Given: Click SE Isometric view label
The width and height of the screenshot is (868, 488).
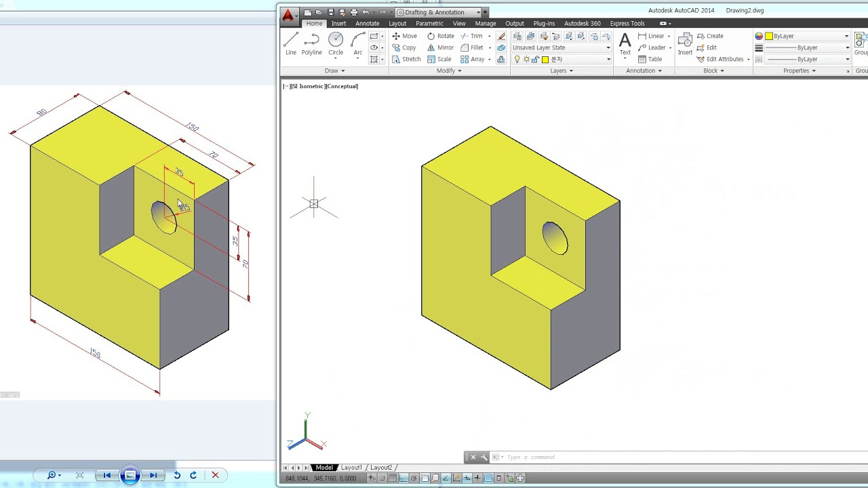Looking at the screenshot, I should tap(307, 86).
